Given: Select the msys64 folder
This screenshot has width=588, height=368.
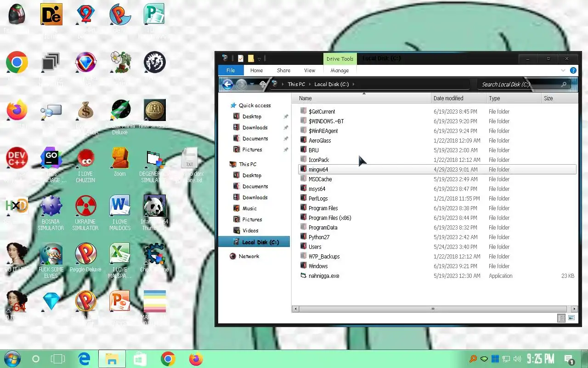Looking at the screenshot, I should coord(317,189).
